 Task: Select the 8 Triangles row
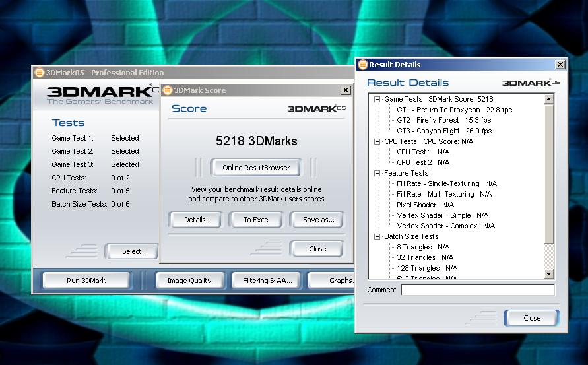[423, 248]
